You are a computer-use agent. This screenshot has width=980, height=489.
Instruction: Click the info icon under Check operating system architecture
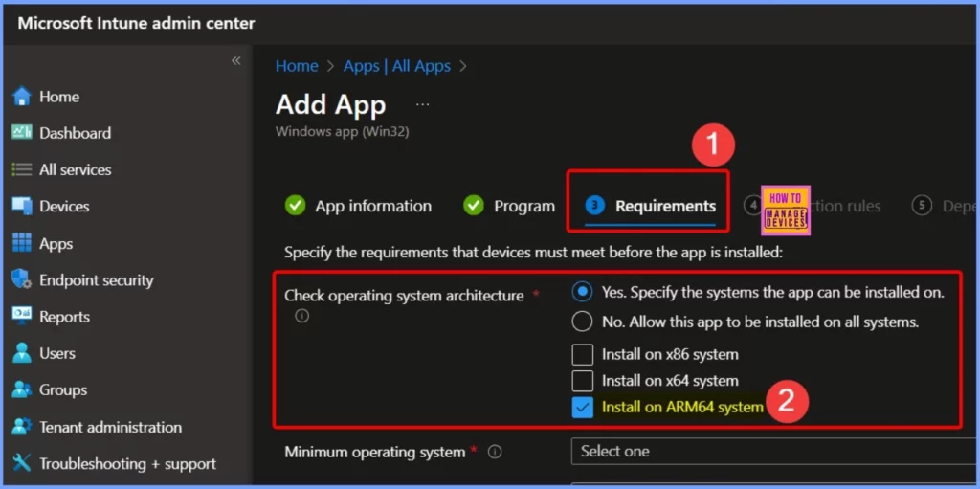[x=301, y=317]
